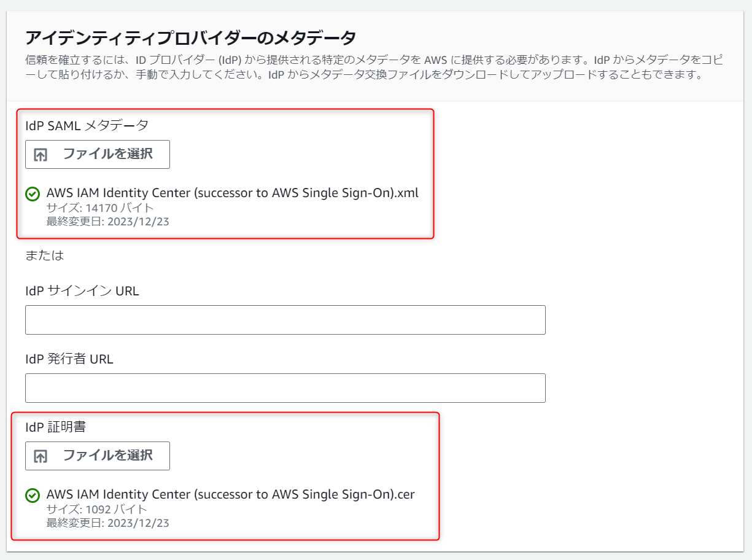752x560 pixels.
Task: Select the uploaded .xml metadata file name
Action: coord(233,193)
